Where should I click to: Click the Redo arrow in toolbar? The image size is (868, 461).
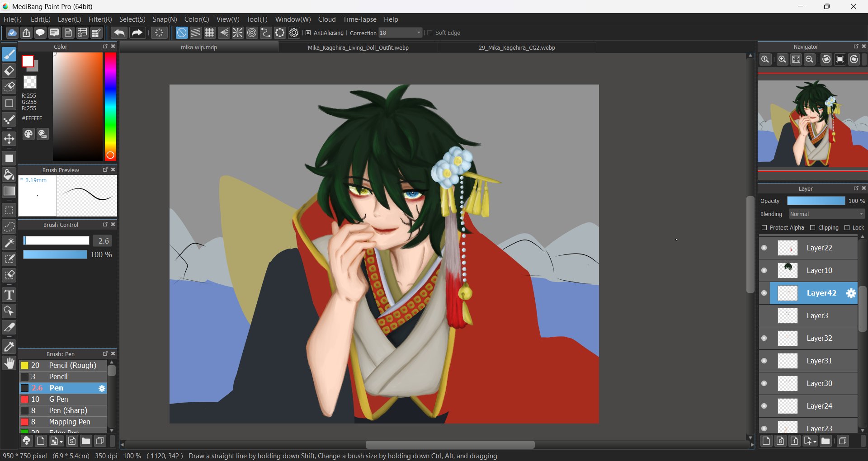coord(137,33)
